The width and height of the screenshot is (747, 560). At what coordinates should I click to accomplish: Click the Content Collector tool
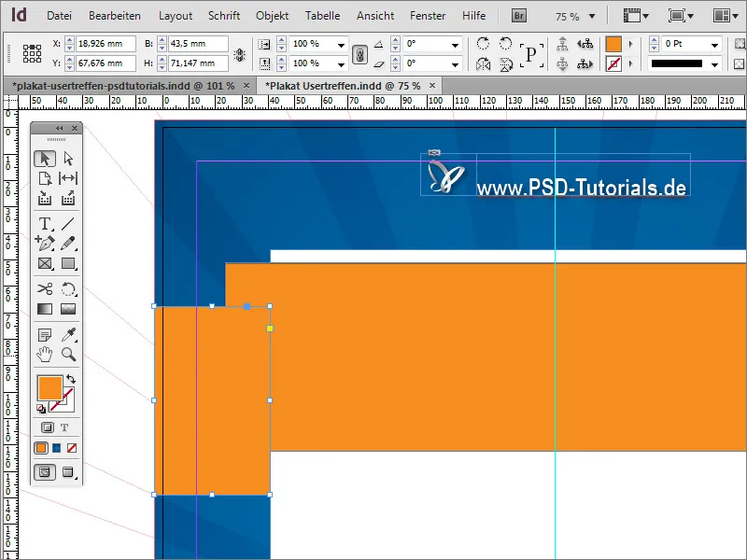pyautogui.click(x=45, y=198)
